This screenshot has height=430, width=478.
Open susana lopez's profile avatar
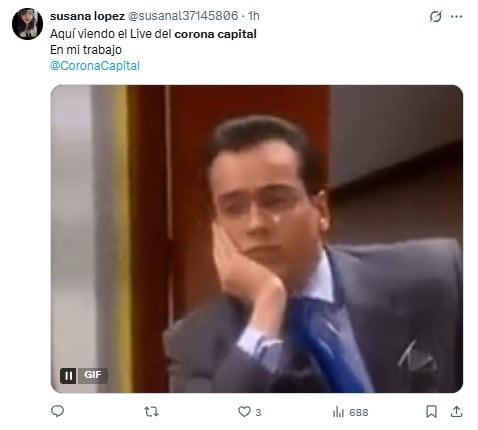click(x=27, y=24)
